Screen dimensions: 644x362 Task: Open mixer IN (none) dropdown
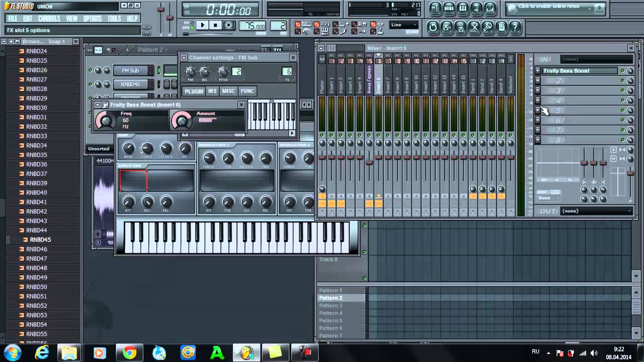point(596,59)
